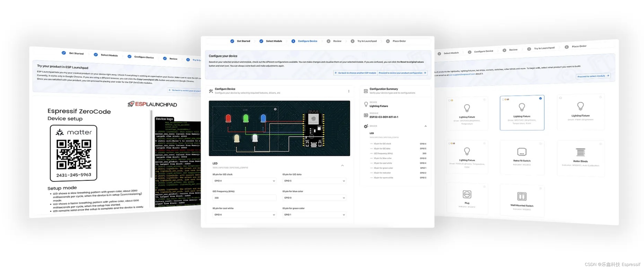Click completed Get Started step checkmark
Viewport: 644px width, 269px height.
coord(232,41)
